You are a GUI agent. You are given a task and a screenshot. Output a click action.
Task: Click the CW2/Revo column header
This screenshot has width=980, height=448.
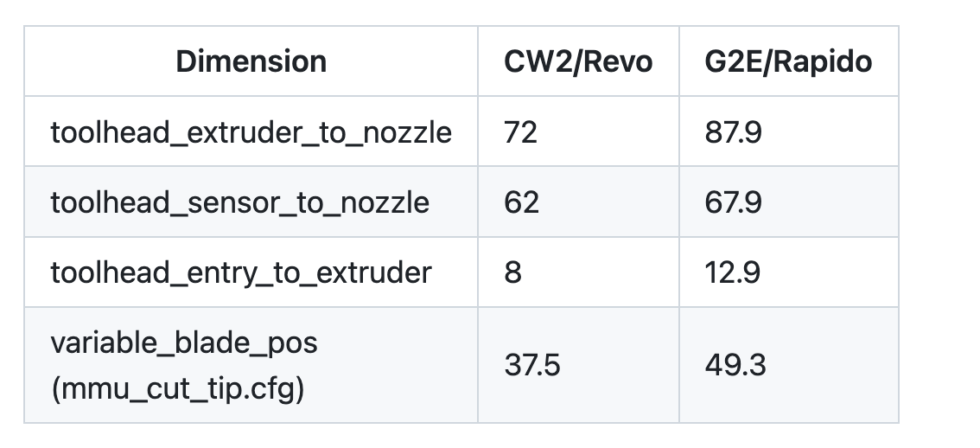[578, 61]
